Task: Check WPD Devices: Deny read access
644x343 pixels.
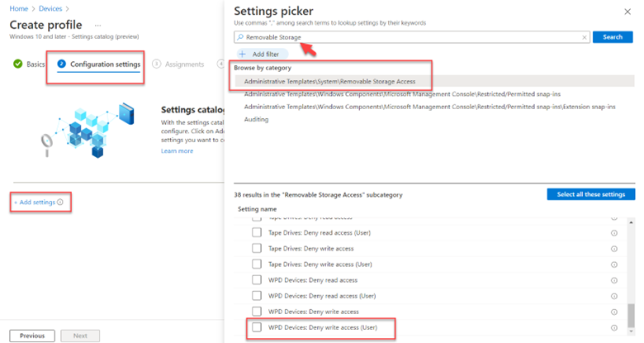Action: coord(257,279)
